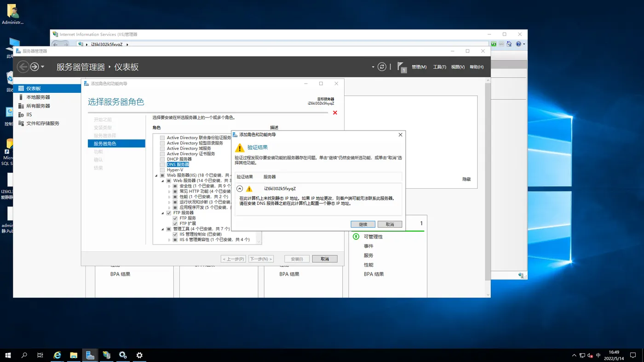The image size is (644, 362).
Task: Expand the 常见 HTTP 功能 tree node
Action: (x=169, y=191)
